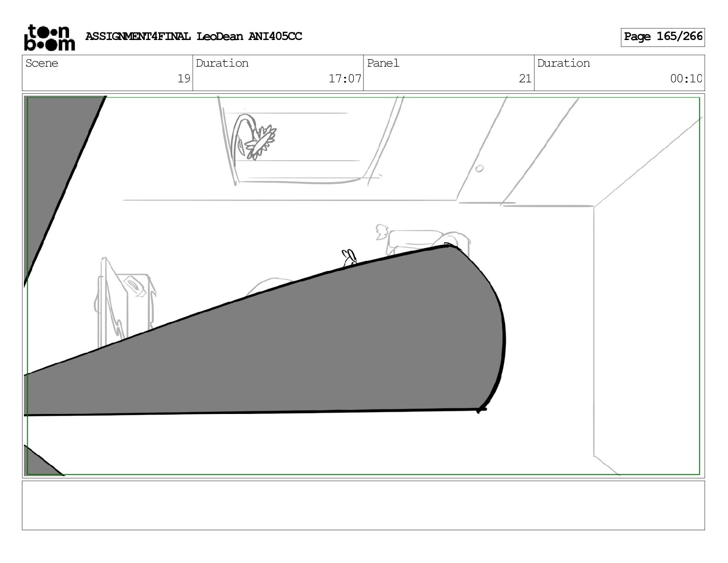Select the scene number '19'
Viewport: 728px width, 563px height.
click(184, 79)
